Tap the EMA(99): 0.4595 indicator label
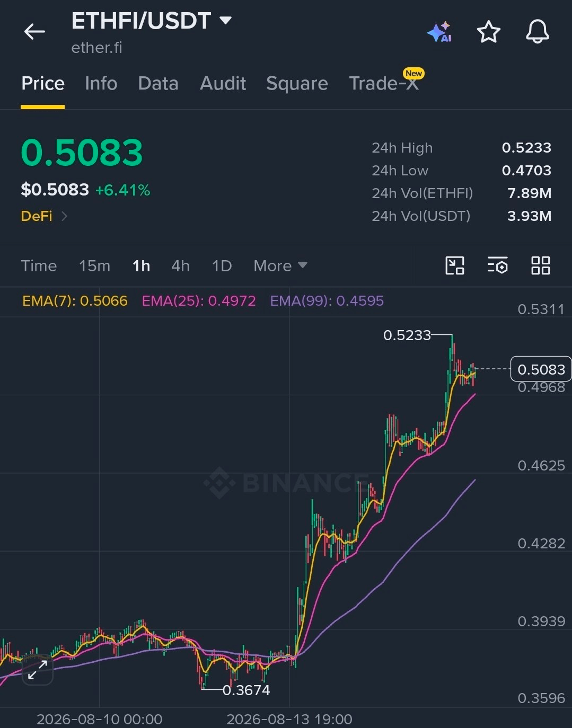Image resolution: width=572 pixels, height=728 pixels. (327, 301)
